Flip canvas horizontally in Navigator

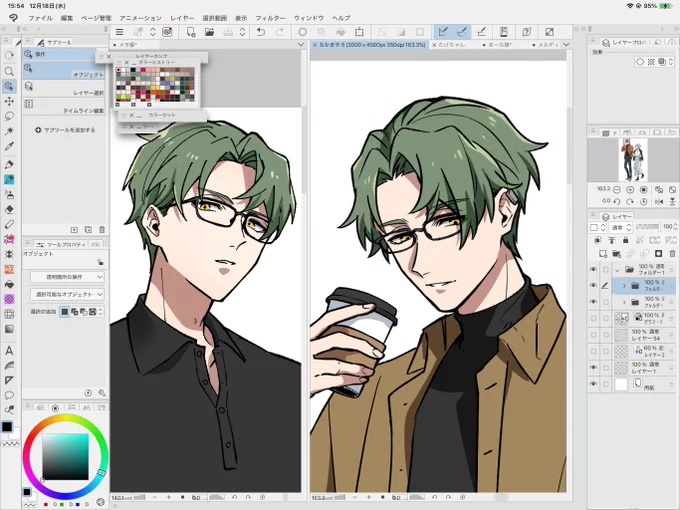(659, 201)
